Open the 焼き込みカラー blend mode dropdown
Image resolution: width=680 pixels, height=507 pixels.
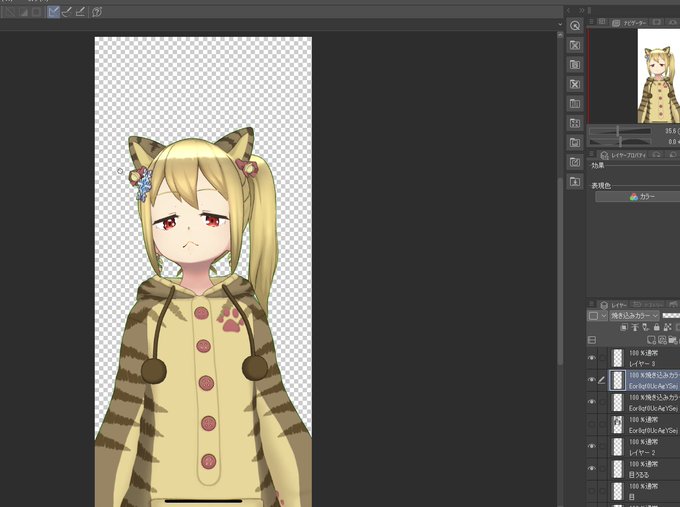[634, 316]
